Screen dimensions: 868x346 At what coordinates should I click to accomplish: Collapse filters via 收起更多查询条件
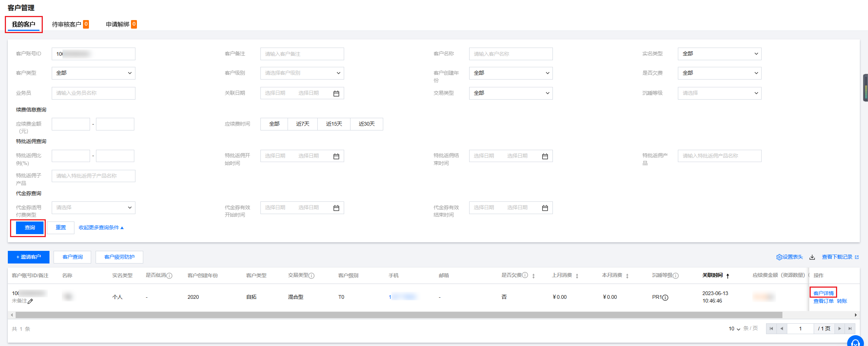click(101, 227)
